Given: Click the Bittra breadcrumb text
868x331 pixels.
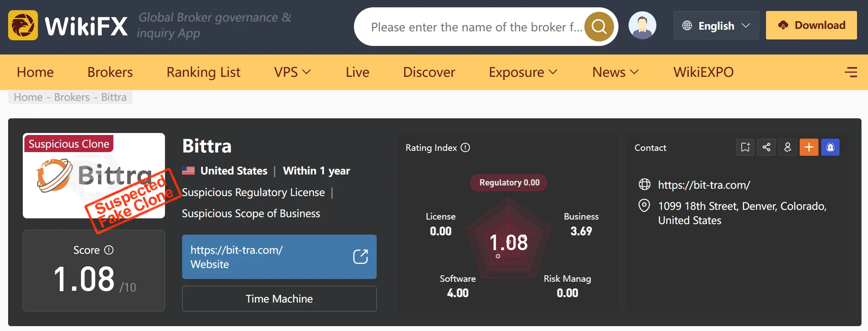Looking at the screenshot, I should (114, 97).
